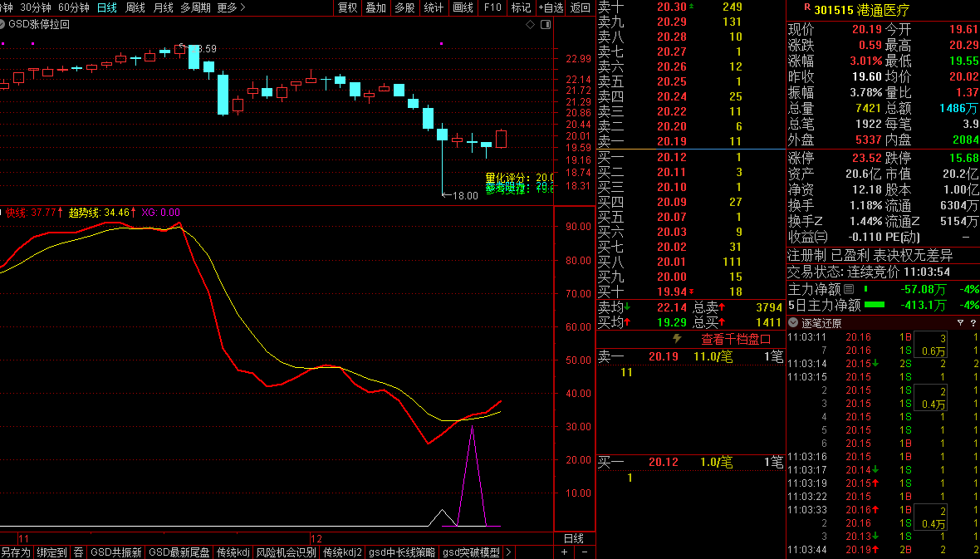Toggle the 叠加 overlay option
The image size is (980, 559).
coord(376,7)
